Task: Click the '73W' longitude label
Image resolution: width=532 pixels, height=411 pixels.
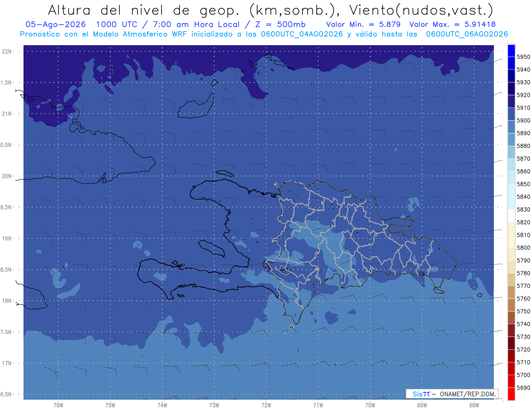Action: [x=214, y=405]
